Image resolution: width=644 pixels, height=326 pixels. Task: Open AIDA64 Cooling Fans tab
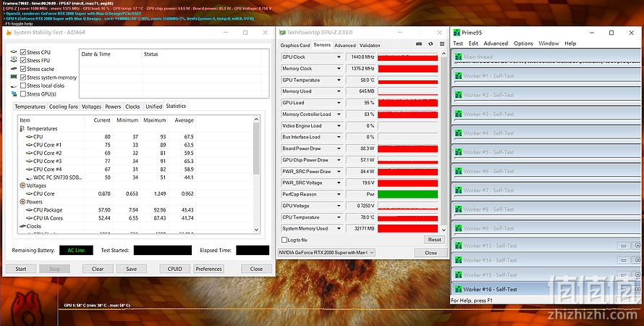63,106
